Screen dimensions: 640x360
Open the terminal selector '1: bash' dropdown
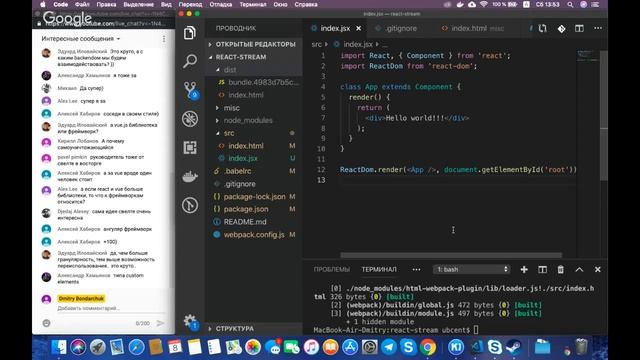[x=471, y=269]
